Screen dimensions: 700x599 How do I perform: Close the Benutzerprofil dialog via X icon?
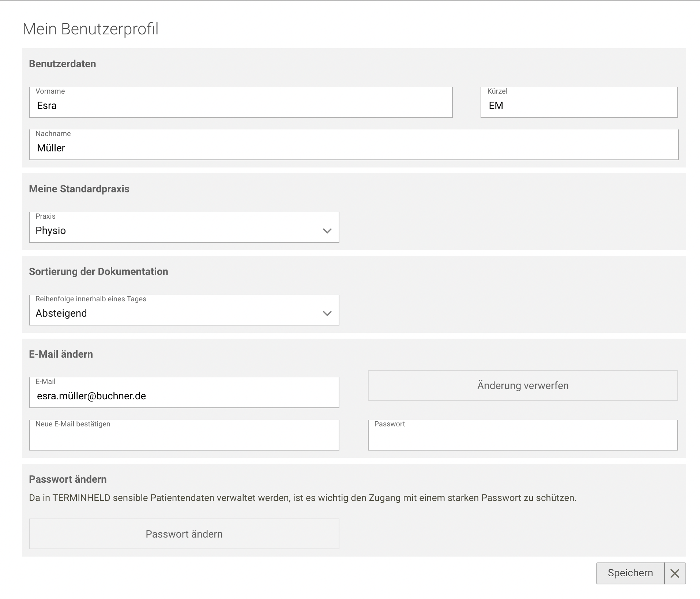coord(675,573)
